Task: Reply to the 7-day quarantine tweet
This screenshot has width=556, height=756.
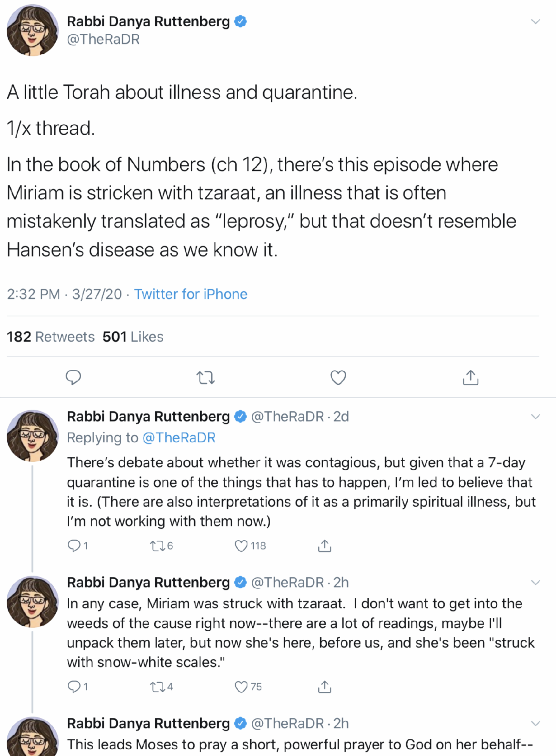Action: click(x=74, y=546)
